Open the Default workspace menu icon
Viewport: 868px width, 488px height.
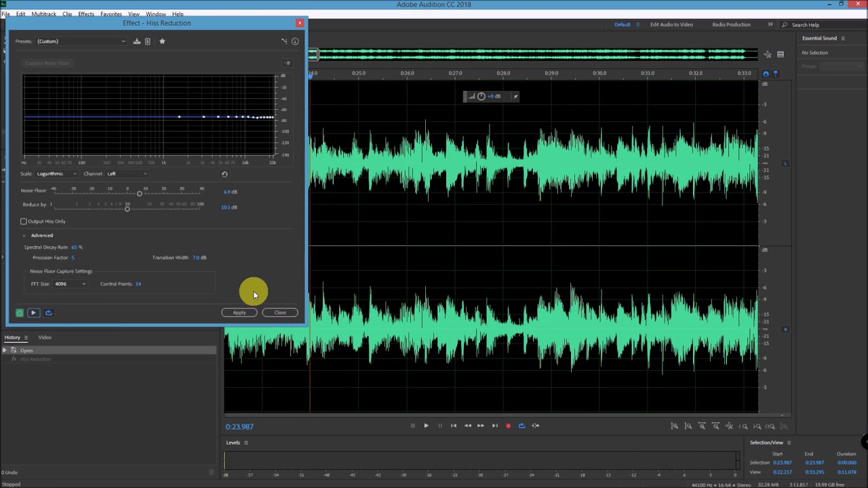[637, 24]
